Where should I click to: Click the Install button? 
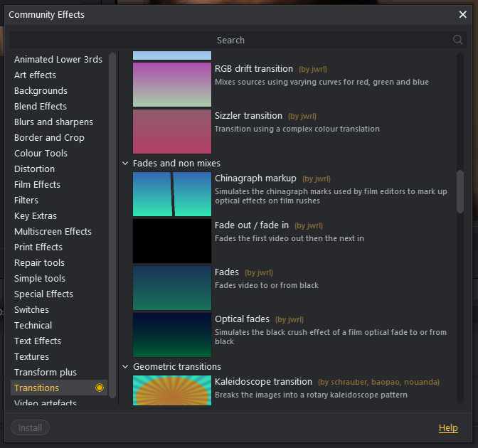pyautogui.click(x=30, y=428)
